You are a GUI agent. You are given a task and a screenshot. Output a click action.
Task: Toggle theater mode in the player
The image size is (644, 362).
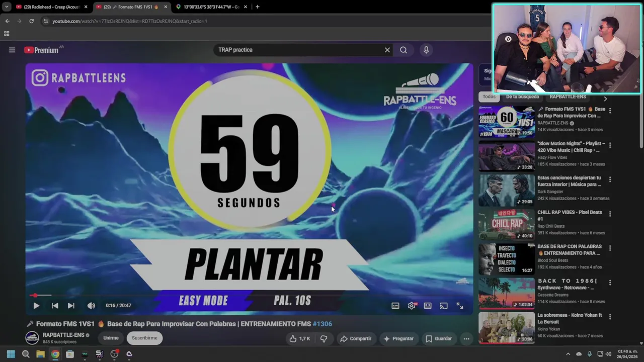pyautogui.click(x=427, y=306)
